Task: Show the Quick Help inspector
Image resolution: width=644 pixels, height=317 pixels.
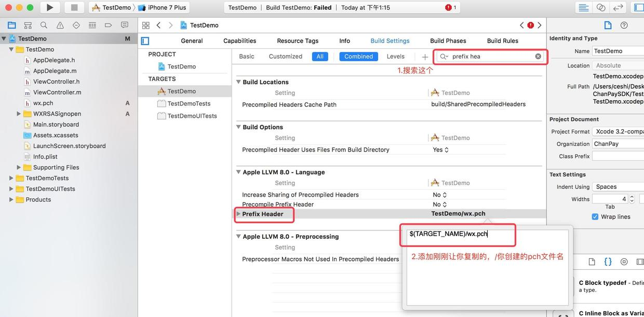Action: pos(624,25)
